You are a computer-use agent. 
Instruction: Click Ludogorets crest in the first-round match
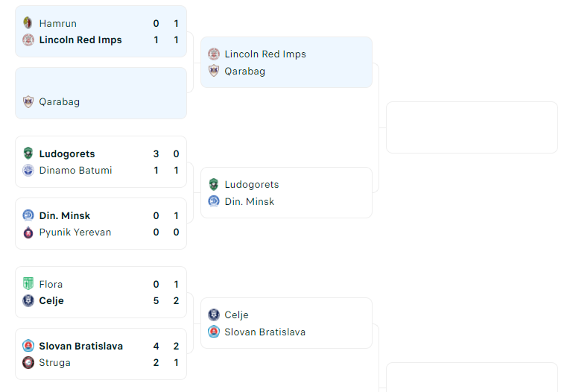(28, 154)
